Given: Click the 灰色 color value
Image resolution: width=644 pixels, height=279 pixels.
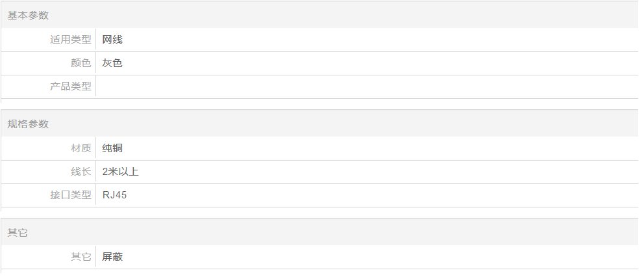Looking at the screenshot, I should coord(112,63).
